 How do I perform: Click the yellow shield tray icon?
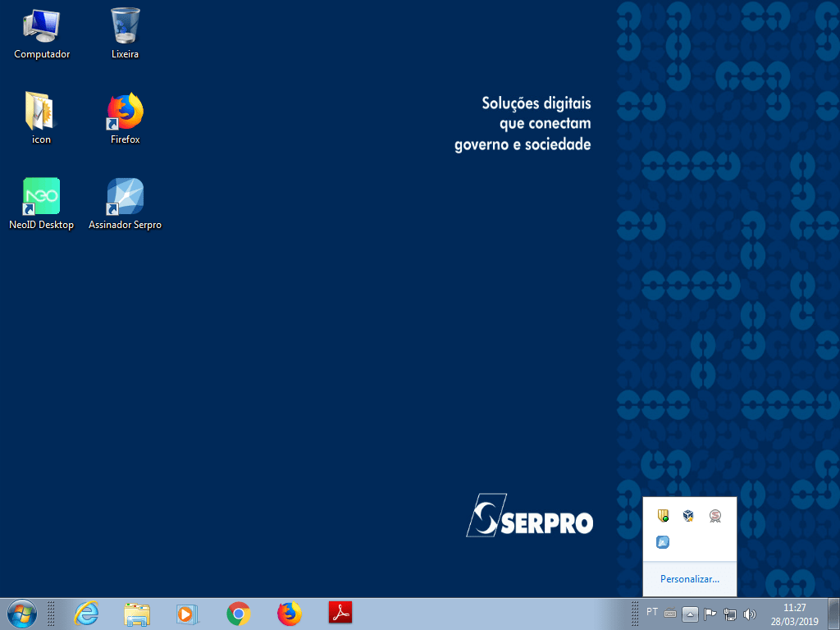(663, 516)
